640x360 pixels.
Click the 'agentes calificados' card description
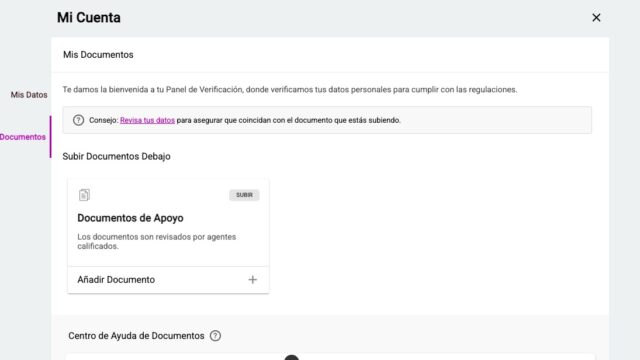coord(157,242)
